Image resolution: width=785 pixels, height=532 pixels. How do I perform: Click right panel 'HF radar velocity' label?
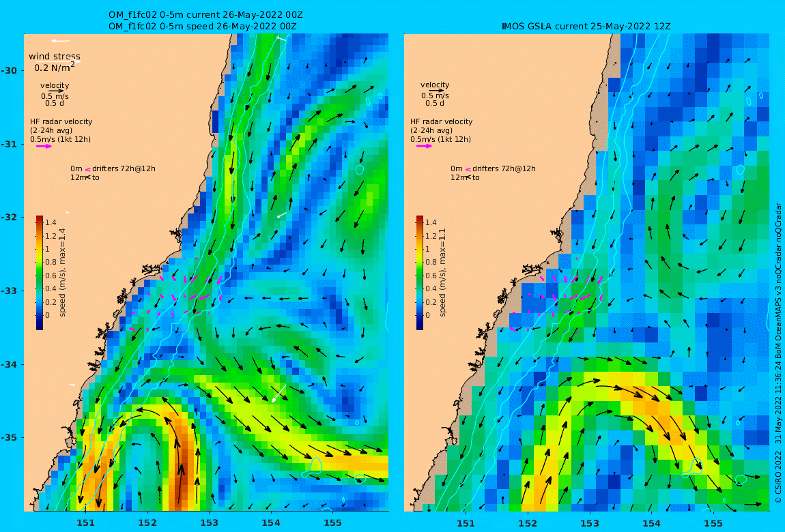441,121
